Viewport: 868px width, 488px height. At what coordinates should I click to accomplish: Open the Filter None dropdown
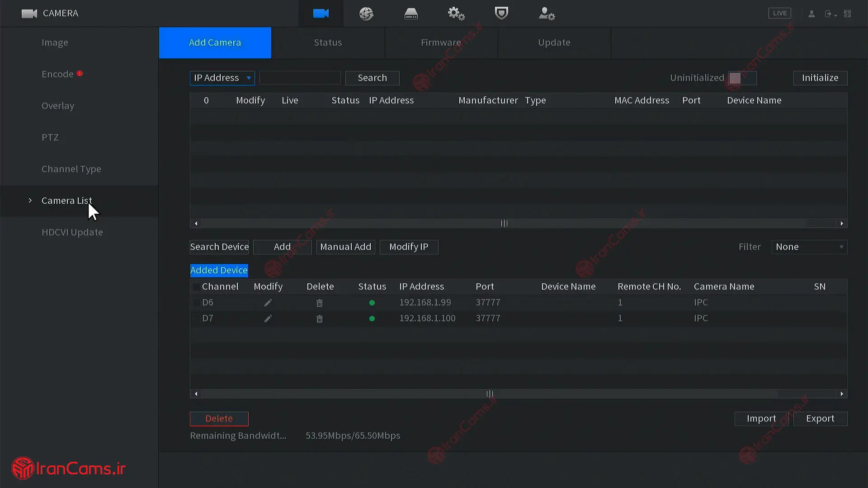(809, 247)
